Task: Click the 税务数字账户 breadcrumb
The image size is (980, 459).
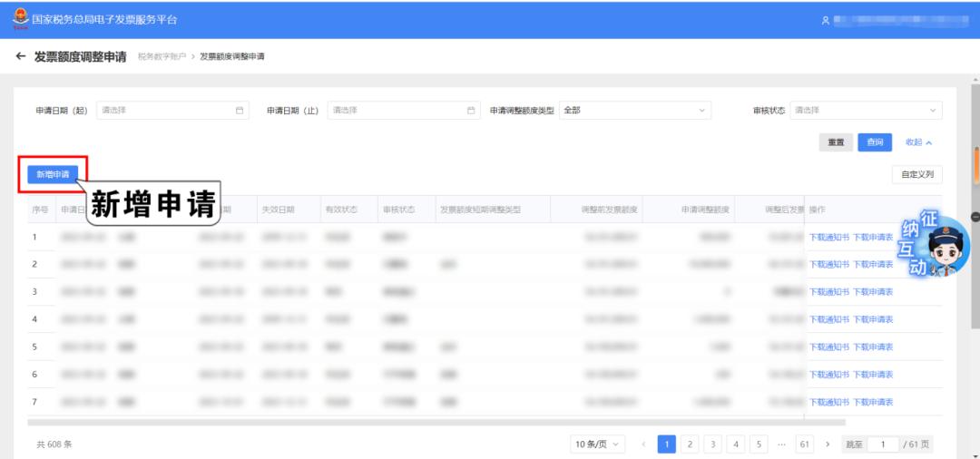Action: [x=162, y=57]
